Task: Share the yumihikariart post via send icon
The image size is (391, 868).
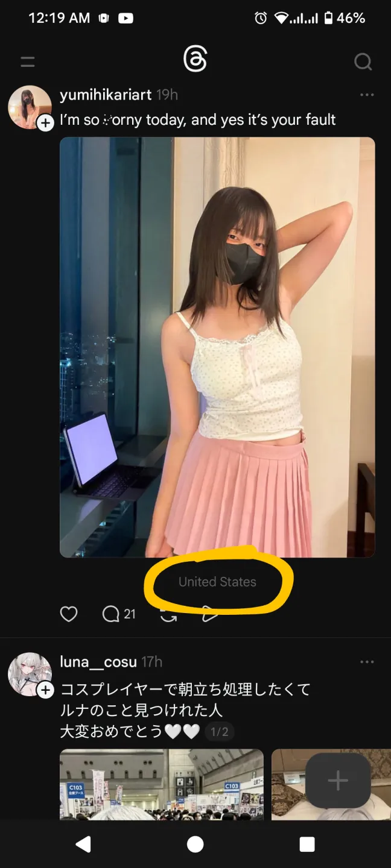Action: coord(209,614)
